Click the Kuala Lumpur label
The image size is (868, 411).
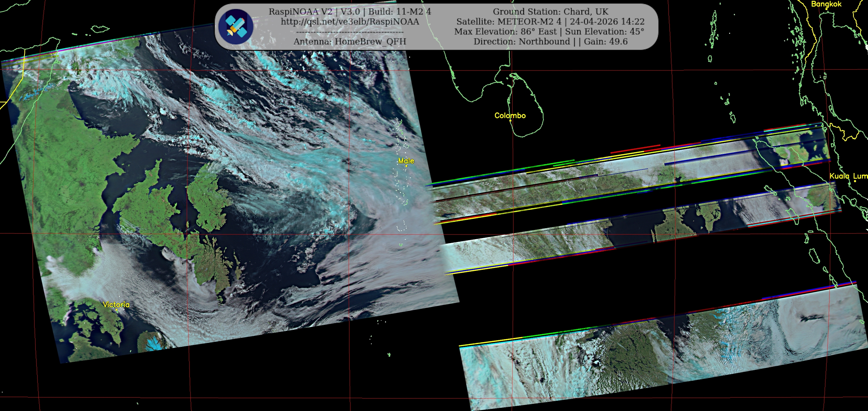(x=848, y=176)
